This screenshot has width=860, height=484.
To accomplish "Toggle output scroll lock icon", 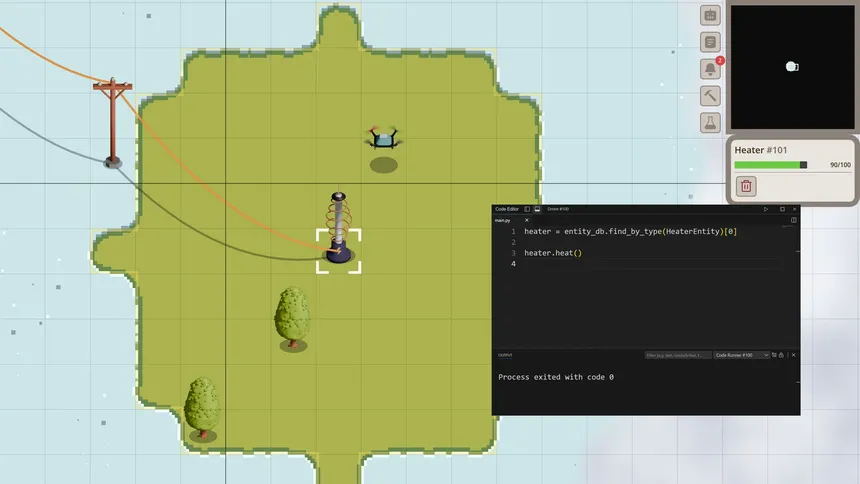I will 782,355.
